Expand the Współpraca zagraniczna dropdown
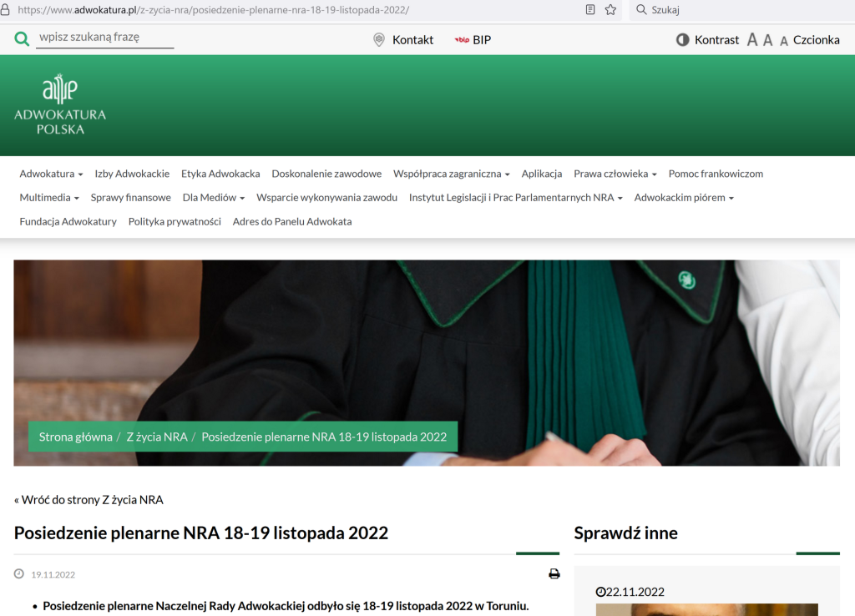 (451, 174)
